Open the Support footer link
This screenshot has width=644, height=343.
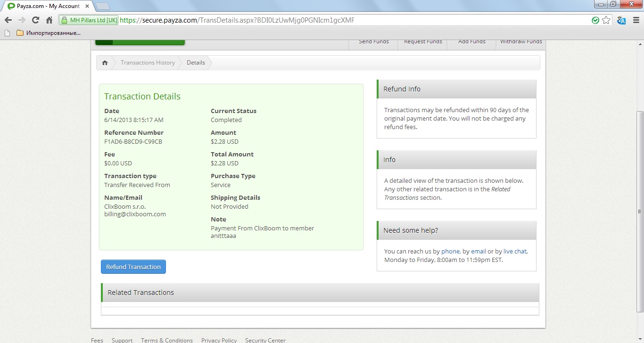[122, 340]
